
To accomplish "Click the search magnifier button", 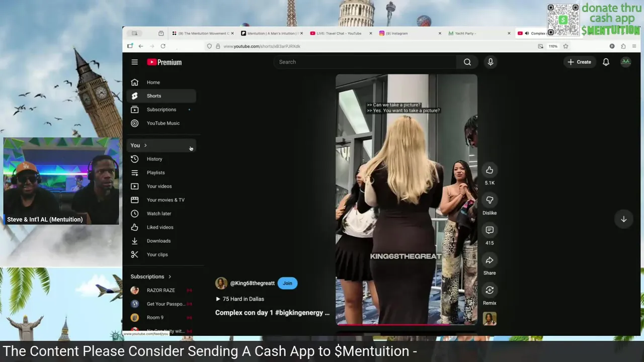I will [467, 62].
